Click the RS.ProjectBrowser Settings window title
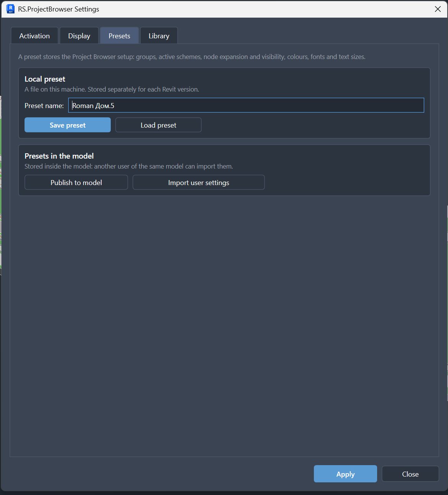The width and height of the screenshot is (448, 495). 59,9
